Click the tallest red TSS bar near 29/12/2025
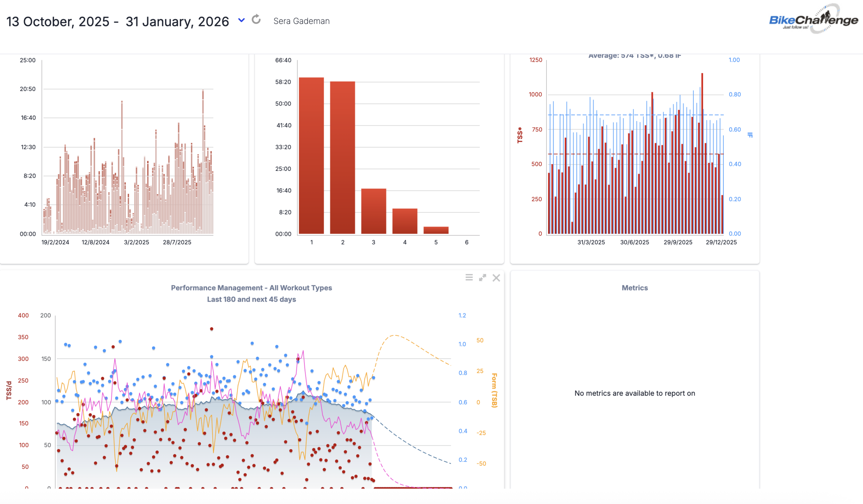Screen dimensions: 863x504 (702, 153)
